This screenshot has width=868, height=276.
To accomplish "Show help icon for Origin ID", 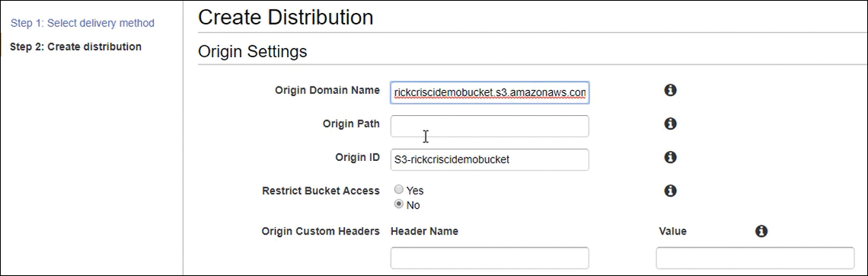I will click(670, 157).
